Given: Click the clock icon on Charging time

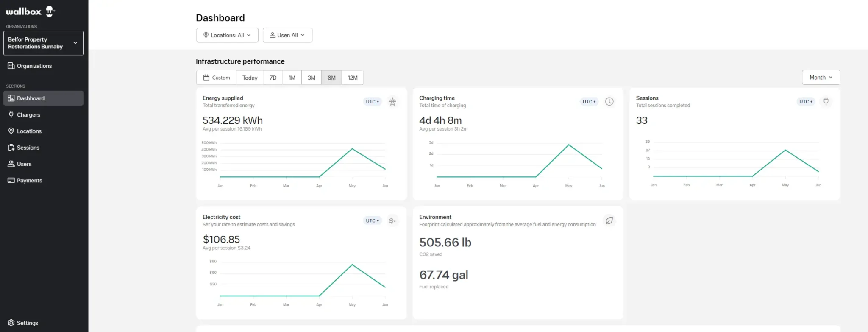Looking at the screenshot, I should coord(609,102).
